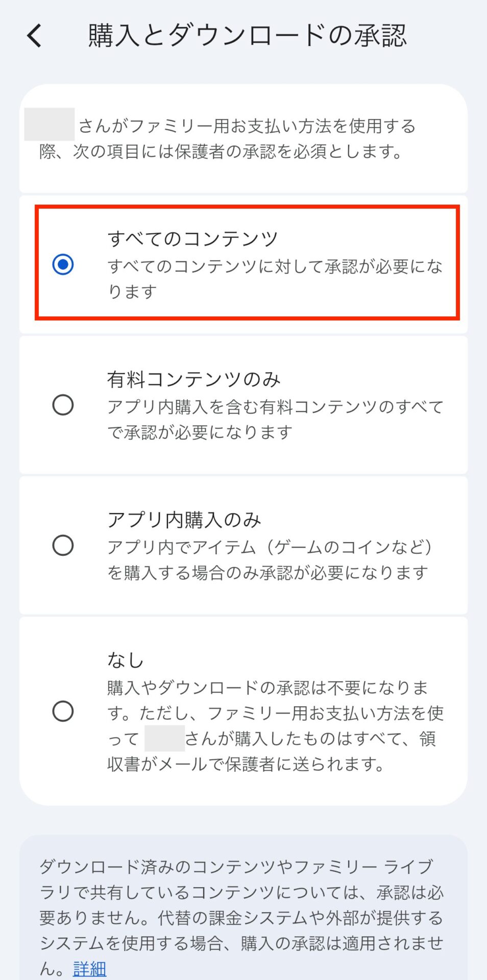Select the currently filled blue radio indicator

point(62,265)
